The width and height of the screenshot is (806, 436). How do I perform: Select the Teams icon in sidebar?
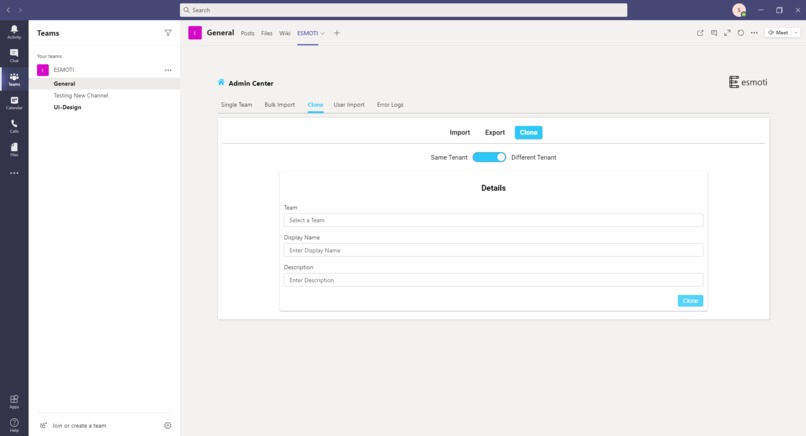click(14, 79)
